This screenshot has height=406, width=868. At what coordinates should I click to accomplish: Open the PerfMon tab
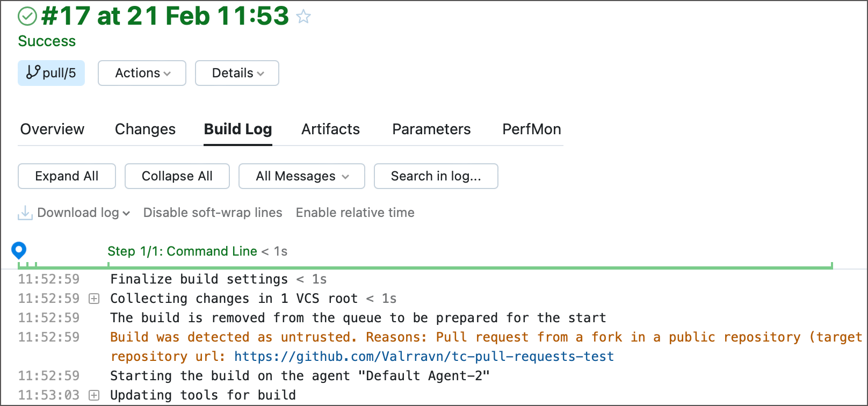[x=531, y=129]
